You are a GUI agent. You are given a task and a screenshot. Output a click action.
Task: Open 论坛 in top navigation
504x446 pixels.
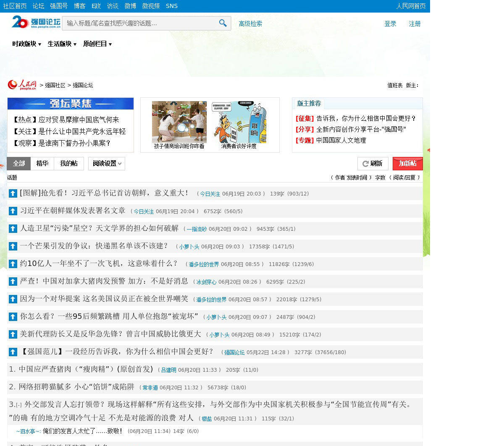[39, 6]
